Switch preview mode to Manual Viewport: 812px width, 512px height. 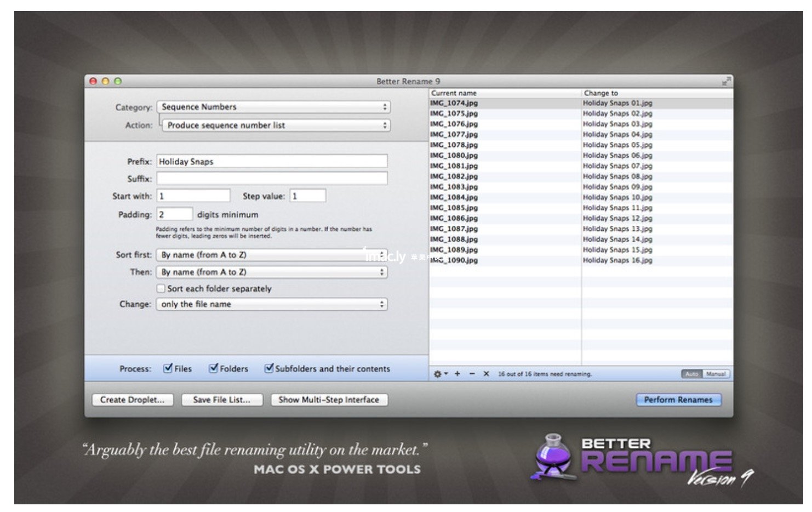pyautogui.click(x=716, y=374)
